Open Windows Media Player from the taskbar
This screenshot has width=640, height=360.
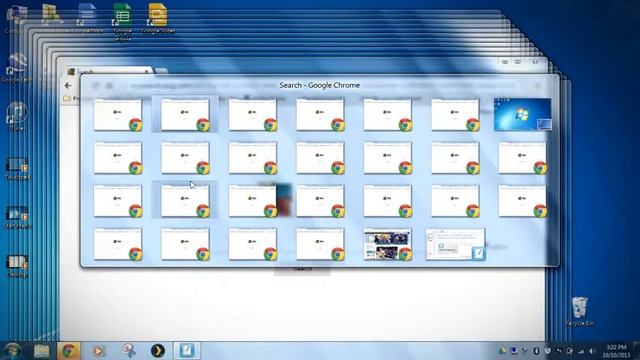point(98,351)
